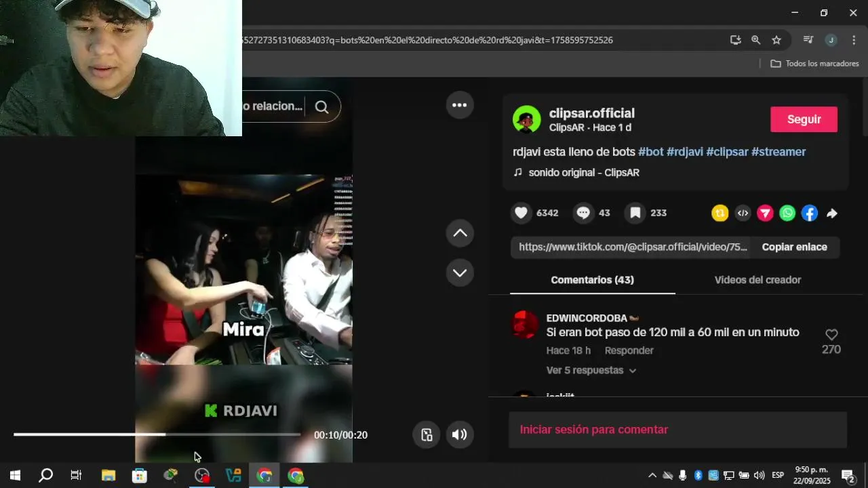868x488 pixels.
Task: Send to friends via red paper-plane icon
Action: point(765,213)
